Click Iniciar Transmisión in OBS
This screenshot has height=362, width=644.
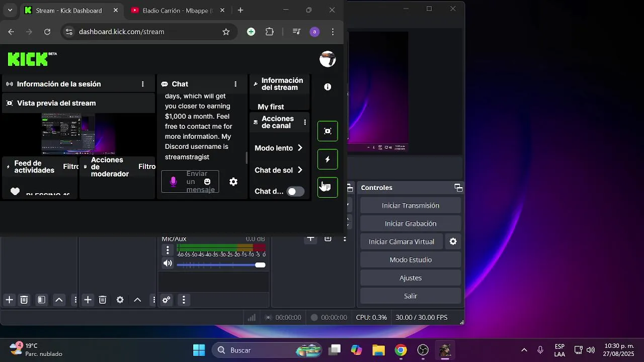coord(411,206)
